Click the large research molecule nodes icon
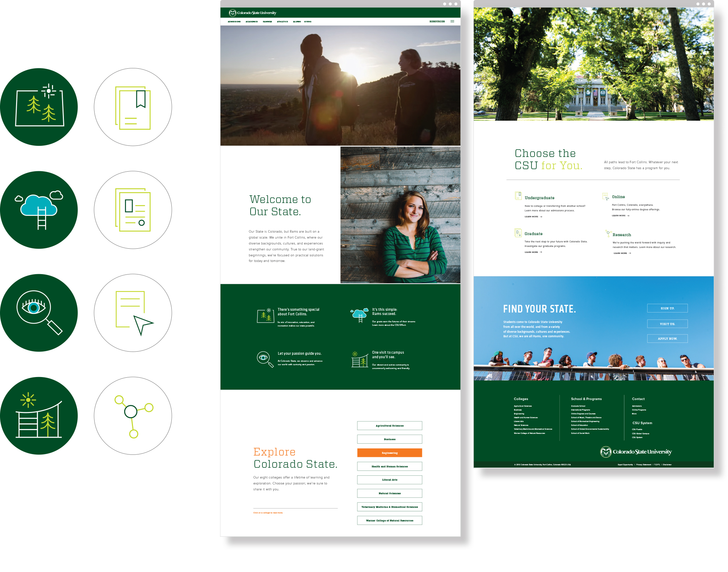This screenshot has height=572, width=728. 133,415
